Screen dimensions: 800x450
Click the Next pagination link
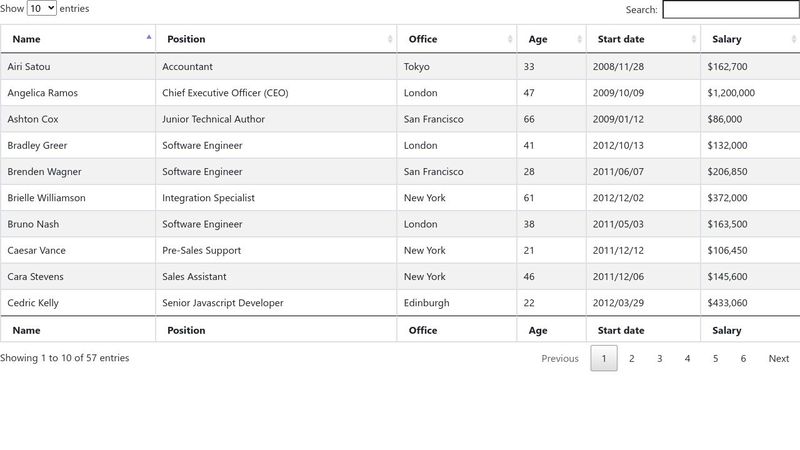point(779,358)
